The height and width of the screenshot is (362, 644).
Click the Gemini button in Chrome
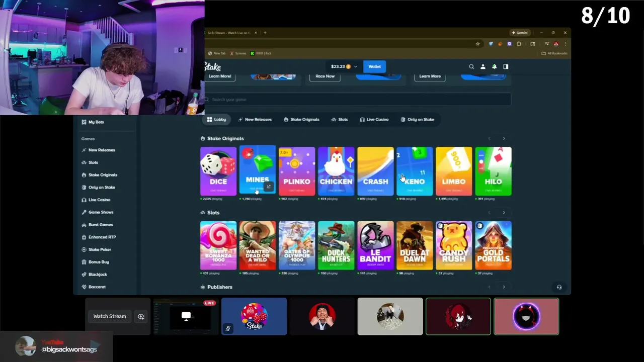click(x=520, y=33)
